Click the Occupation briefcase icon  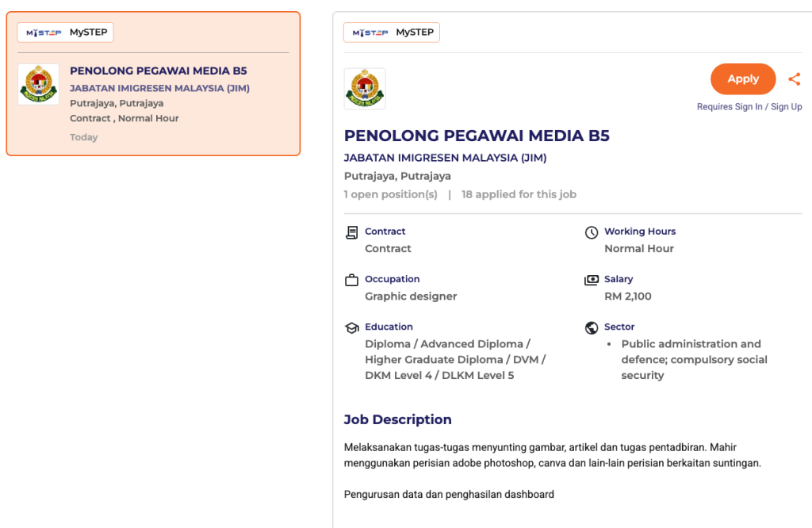tap(352, 280)
